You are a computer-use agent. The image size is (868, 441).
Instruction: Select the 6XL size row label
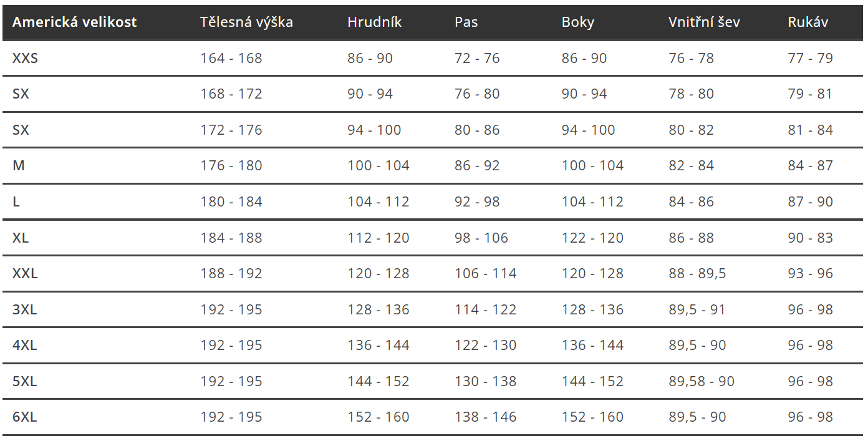click(x=24, y=417)
